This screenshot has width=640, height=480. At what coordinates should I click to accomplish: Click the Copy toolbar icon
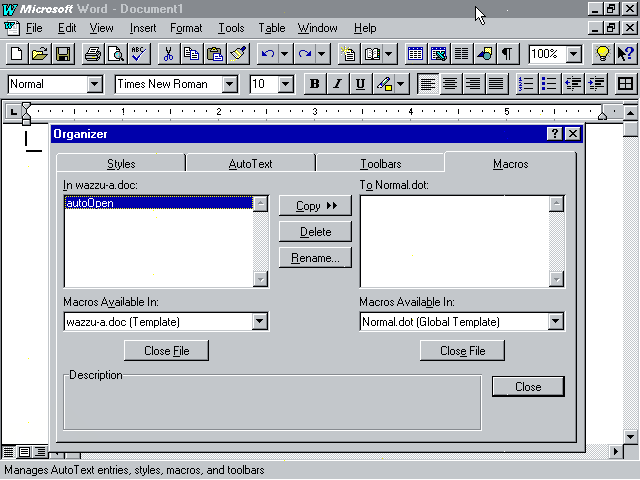click(x=191, y=54)
